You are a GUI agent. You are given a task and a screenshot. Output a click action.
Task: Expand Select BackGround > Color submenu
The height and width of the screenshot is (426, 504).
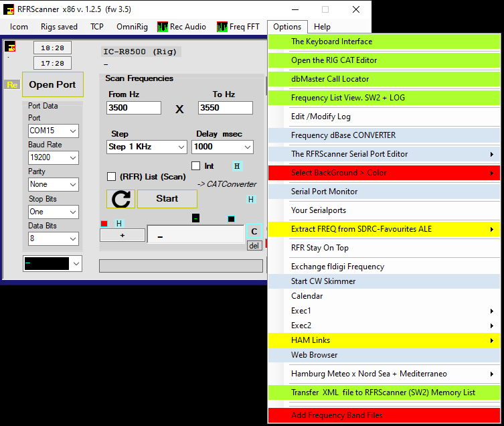click(x=384, y=173)
